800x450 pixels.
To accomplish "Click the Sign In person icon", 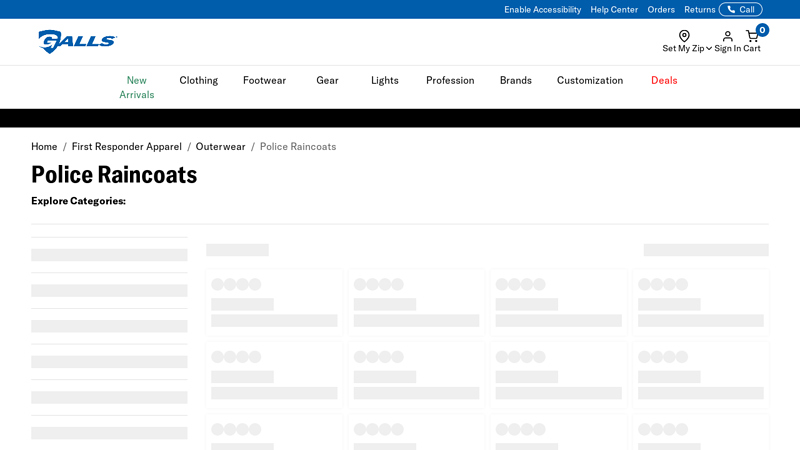I will click(x=727, y=36).
